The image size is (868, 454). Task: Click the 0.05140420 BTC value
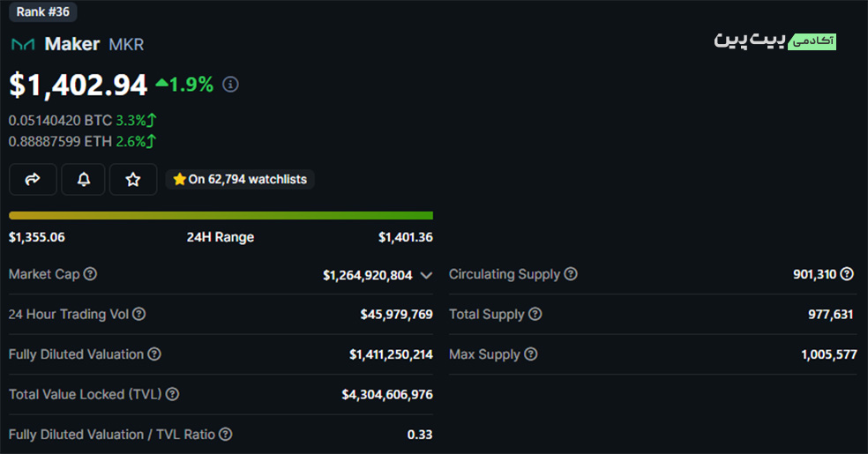pyautogui.click(x=60, y=120)
